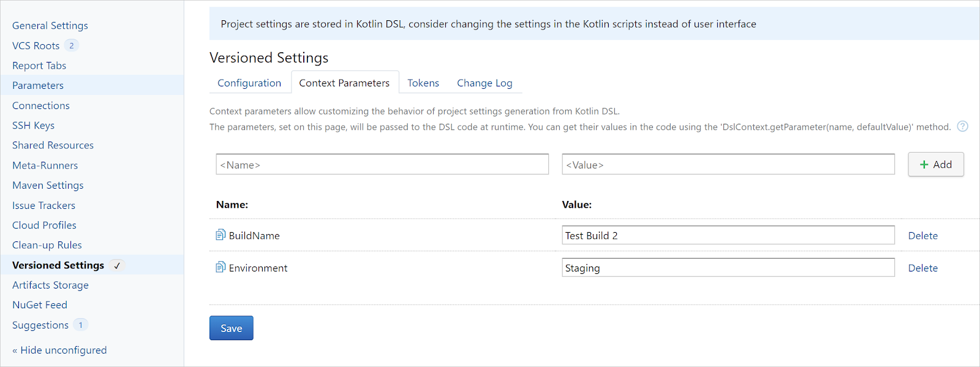Switch to the Configuration tab
This screenshot has height=367, width=980.
click(249, 83)
